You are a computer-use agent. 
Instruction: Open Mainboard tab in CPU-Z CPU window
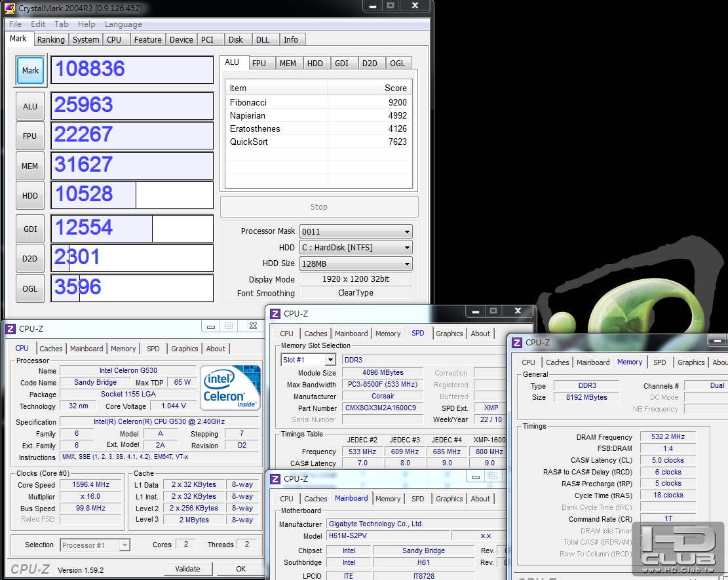86,349
